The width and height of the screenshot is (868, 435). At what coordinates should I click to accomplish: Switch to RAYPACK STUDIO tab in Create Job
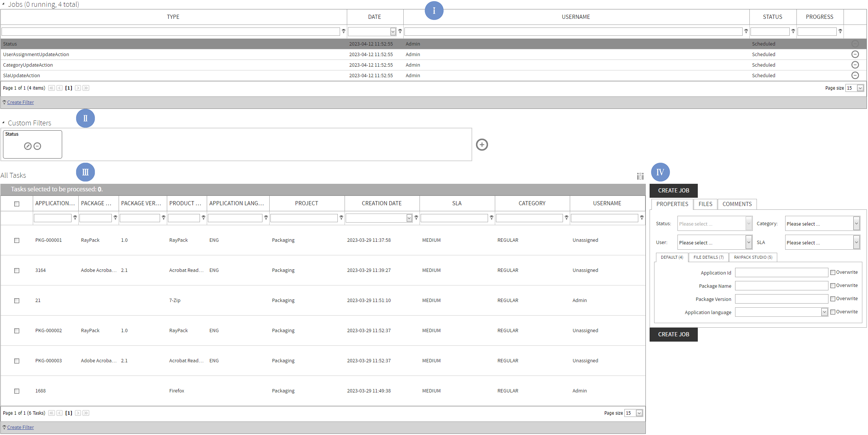pos(753,256)
